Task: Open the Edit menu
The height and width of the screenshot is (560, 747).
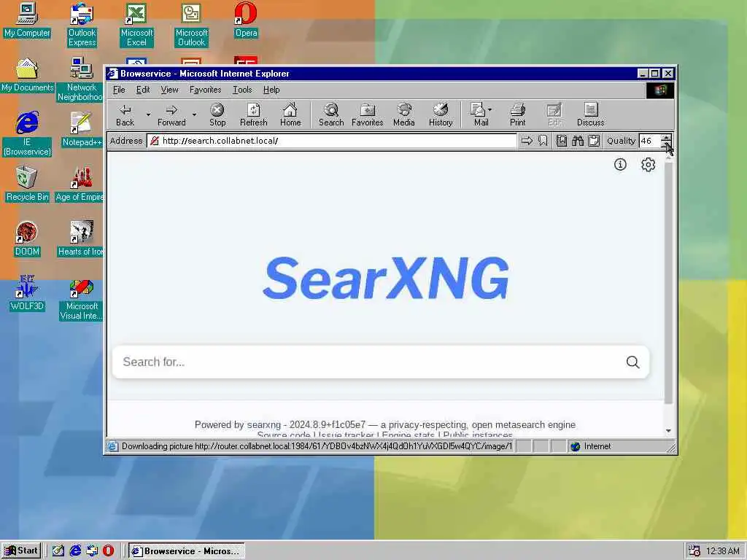Action: click(x=143, y=90)
